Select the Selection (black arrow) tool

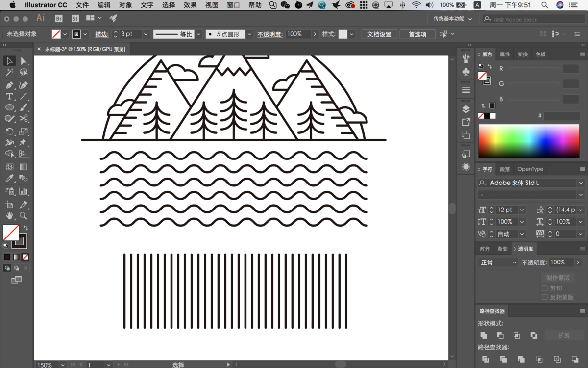9,61
